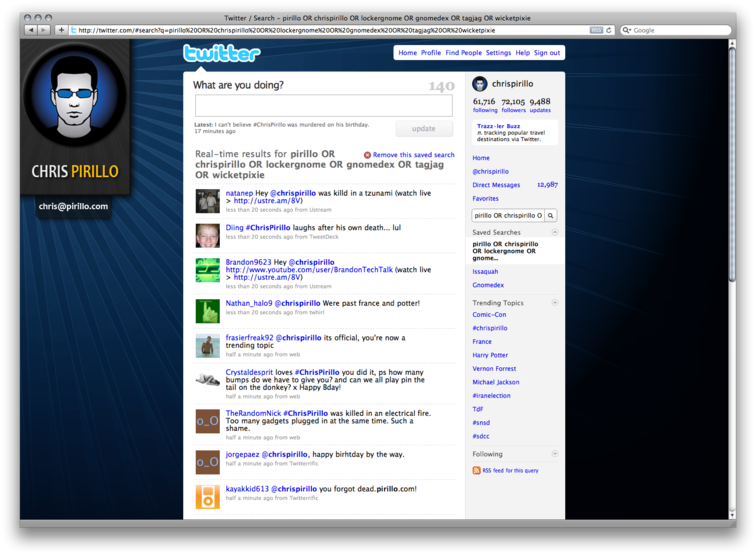Open trending topic Vernon Forrest

(x=494, y=368)
